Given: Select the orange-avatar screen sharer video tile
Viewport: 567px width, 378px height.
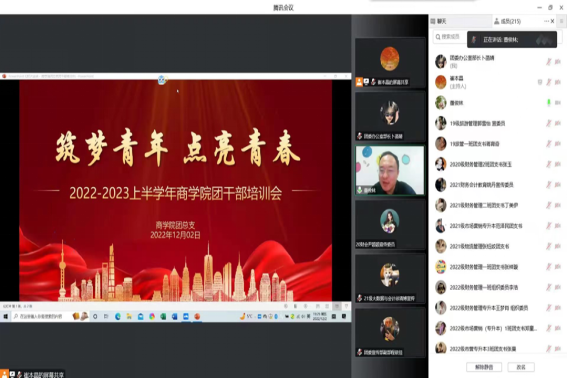Looking at the screenshot, I should pyautogui.click(x=390, y=63).
